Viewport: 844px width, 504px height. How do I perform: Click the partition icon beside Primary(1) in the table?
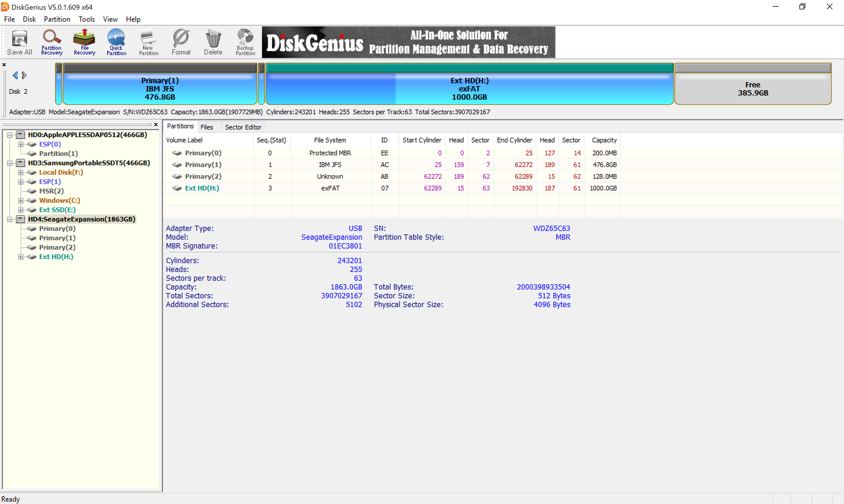pyautogui.click(x=177, y=165)
